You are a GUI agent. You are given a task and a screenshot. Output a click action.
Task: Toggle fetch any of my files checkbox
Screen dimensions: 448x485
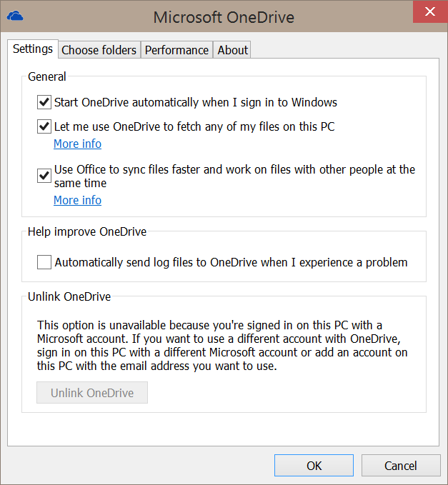click(x=44, y=126)
